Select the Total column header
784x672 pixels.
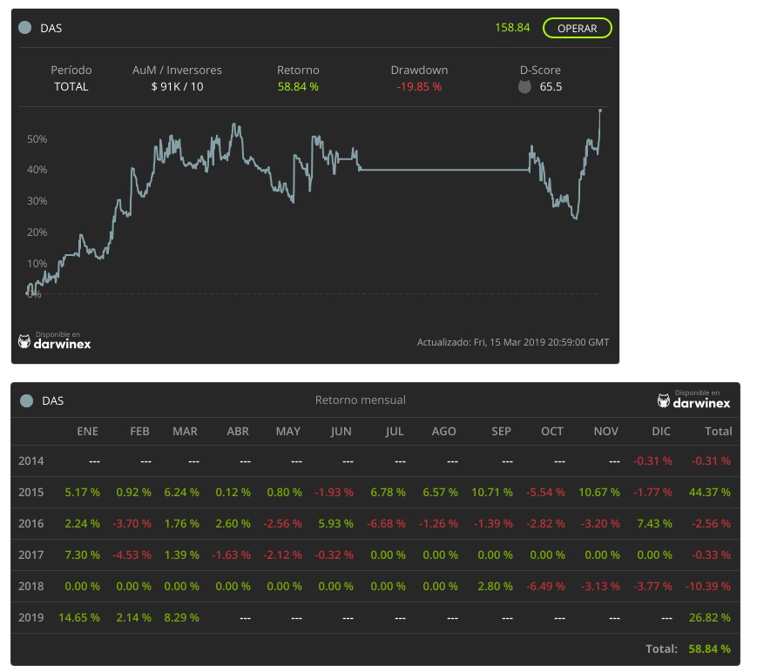pyautogui.click(x=718, y=431)
